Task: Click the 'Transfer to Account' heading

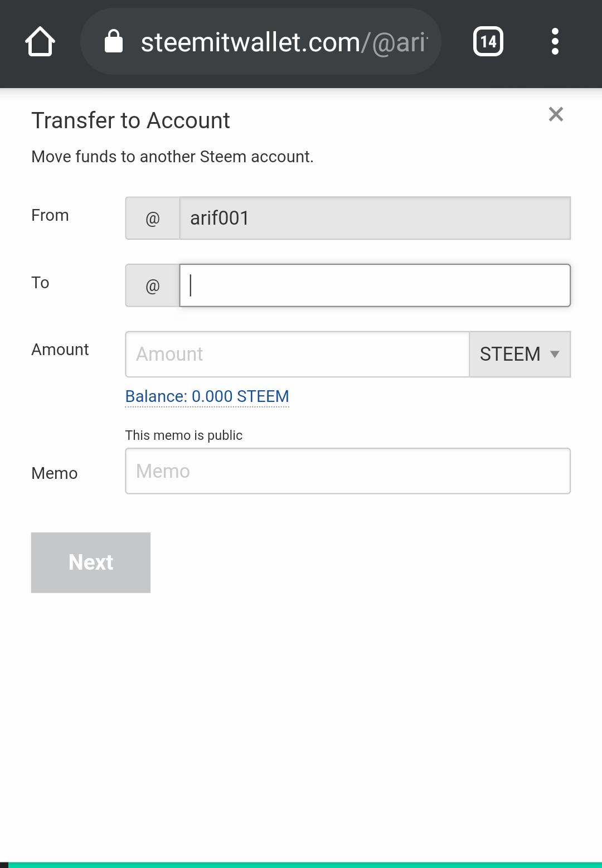Action: (130, 120)
